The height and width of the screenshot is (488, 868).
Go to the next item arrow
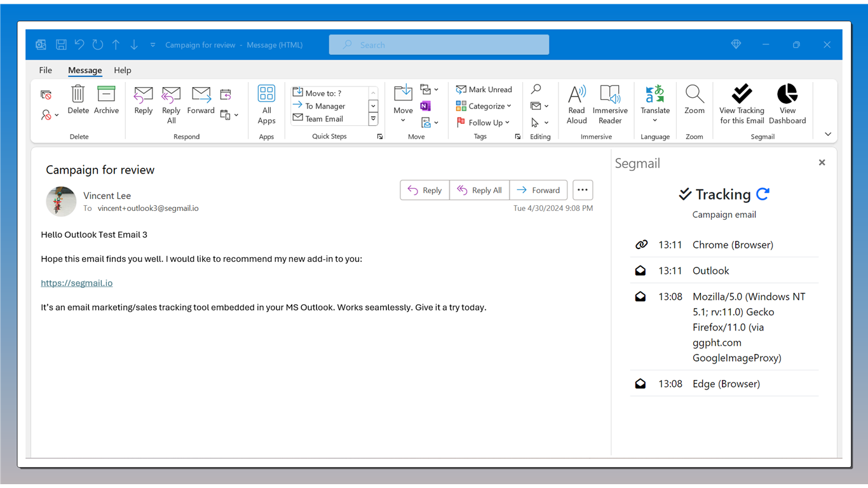pyautogui.click(x=134, y=44)
